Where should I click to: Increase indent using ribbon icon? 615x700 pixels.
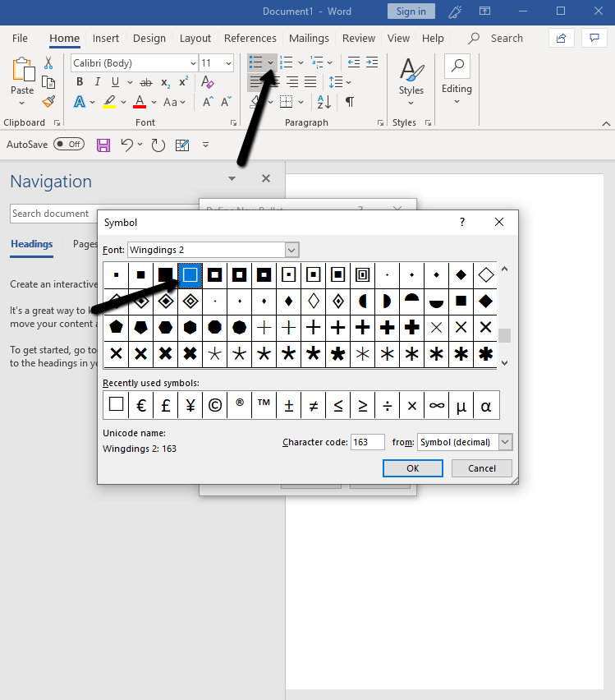click(x=372, y=62)
